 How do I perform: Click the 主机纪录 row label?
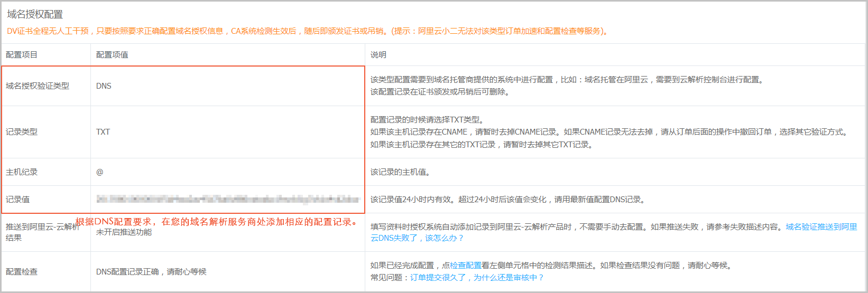pos(22,172)
